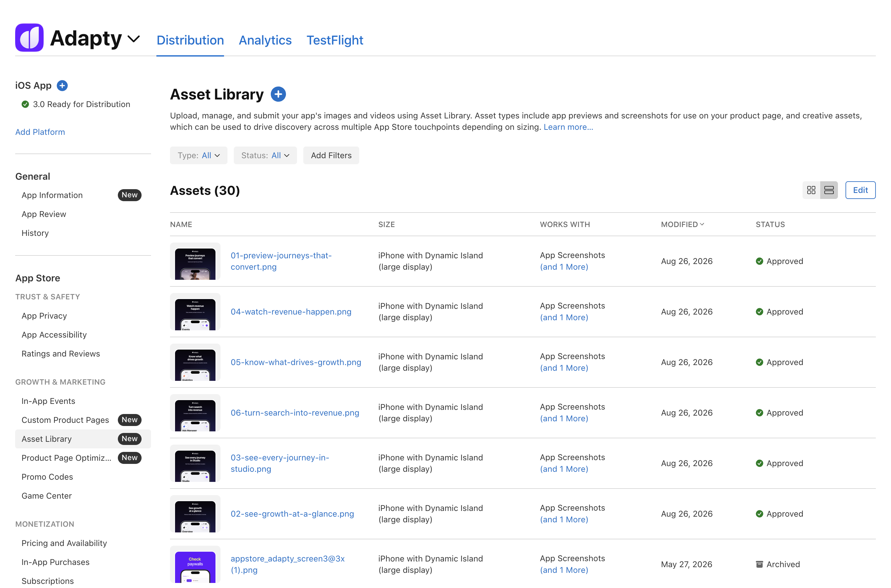The width and height of the screenshot is (891, 588).
Task: Add a new platform with iOS App plus icon
Action: pos(62,86)
